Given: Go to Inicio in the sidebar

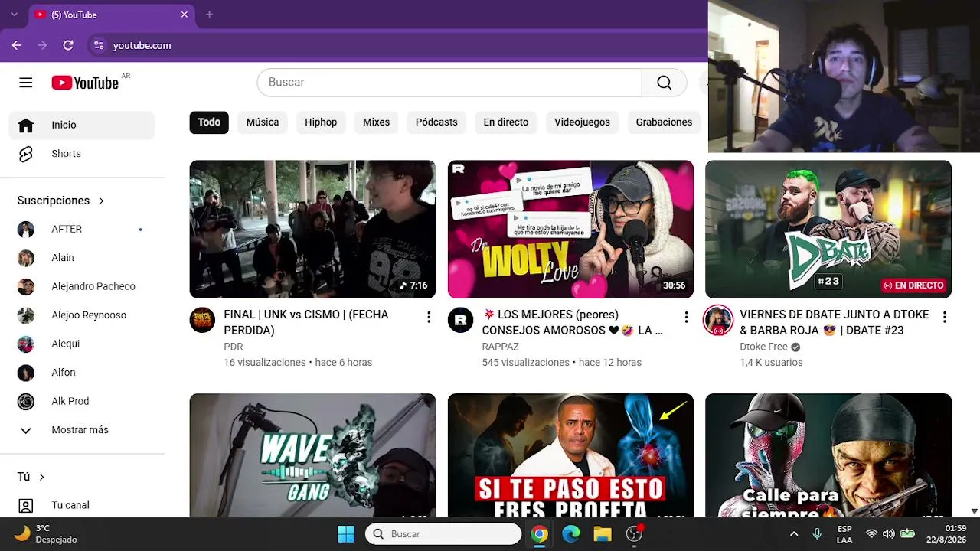Looking at the screenshot, I should click(x=83, y=126).
